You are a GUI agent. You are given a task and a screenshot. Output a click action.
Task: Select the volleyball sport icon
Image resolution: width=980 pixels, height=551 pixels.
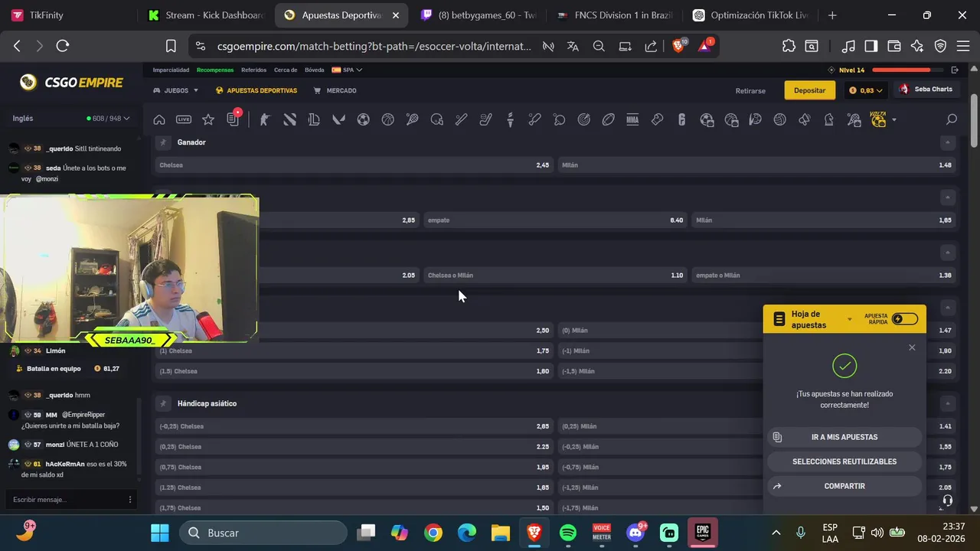tap(779, 119)
